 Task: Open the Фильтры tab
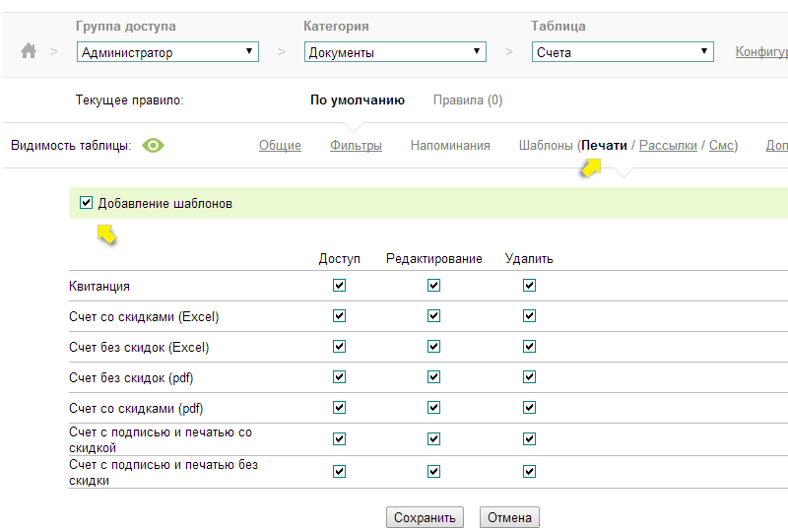pyautogui.click(x=356, y=146)
